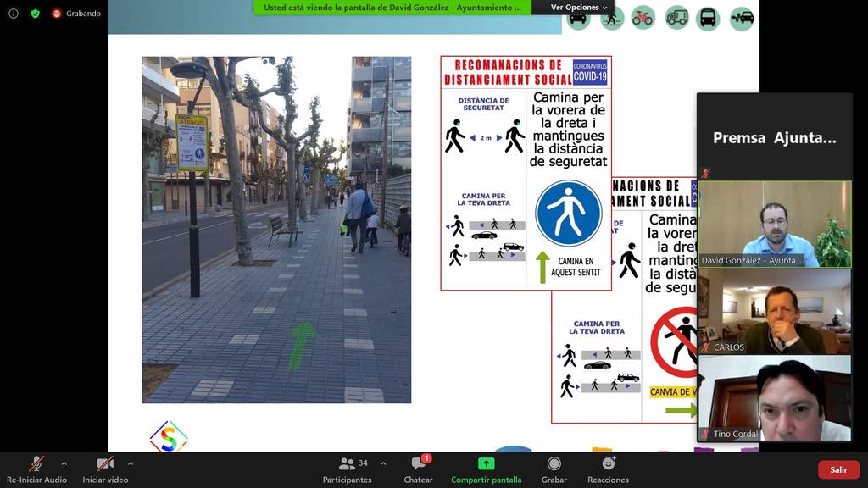868x488 pixels.
Task: Click the two-cars icon in slide header
Action: 742,19
